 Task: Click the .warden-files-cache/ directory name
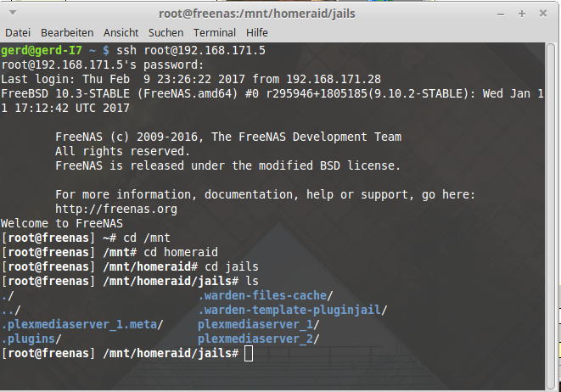point(266,295)
